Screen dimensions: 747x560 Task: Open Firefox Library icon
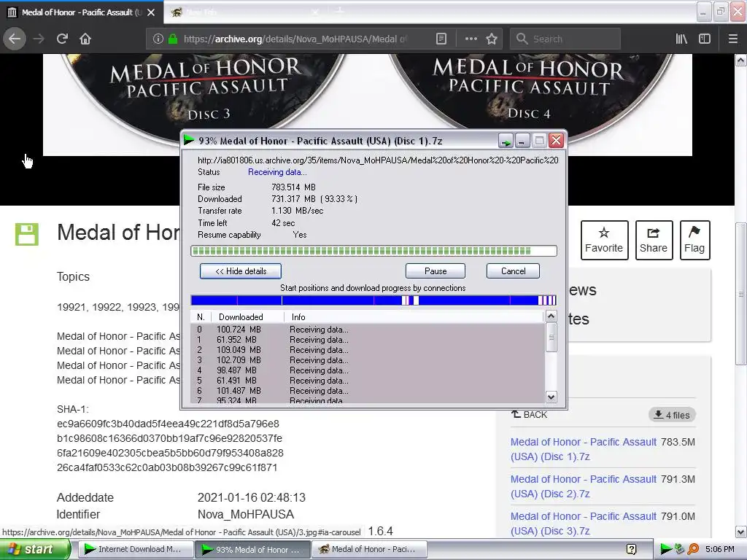[681, 39]
